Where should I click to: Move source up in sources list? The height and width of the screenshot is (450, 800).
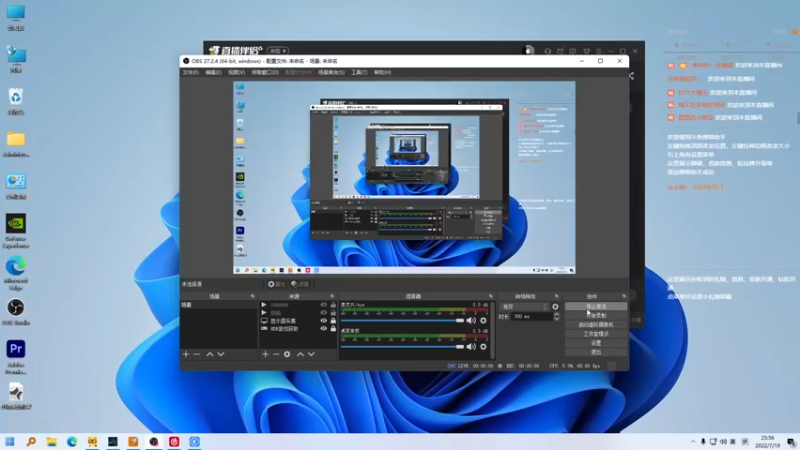pos(301,354)
